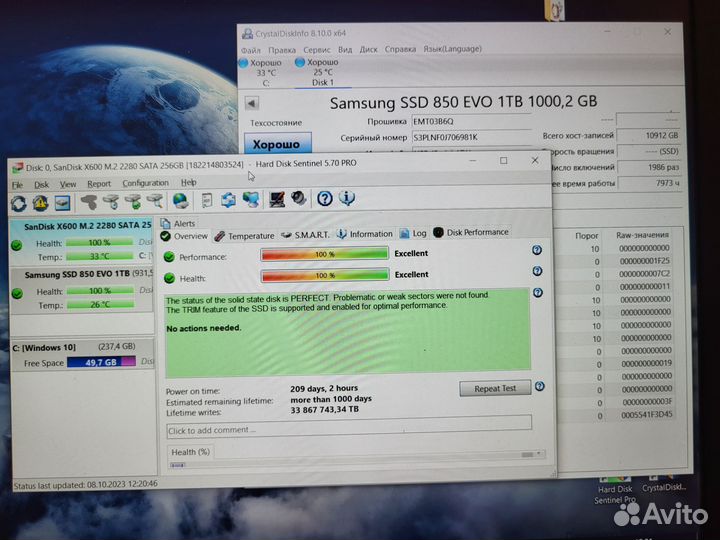
Task: Switch to the Log tab
Action: (413, 233)
